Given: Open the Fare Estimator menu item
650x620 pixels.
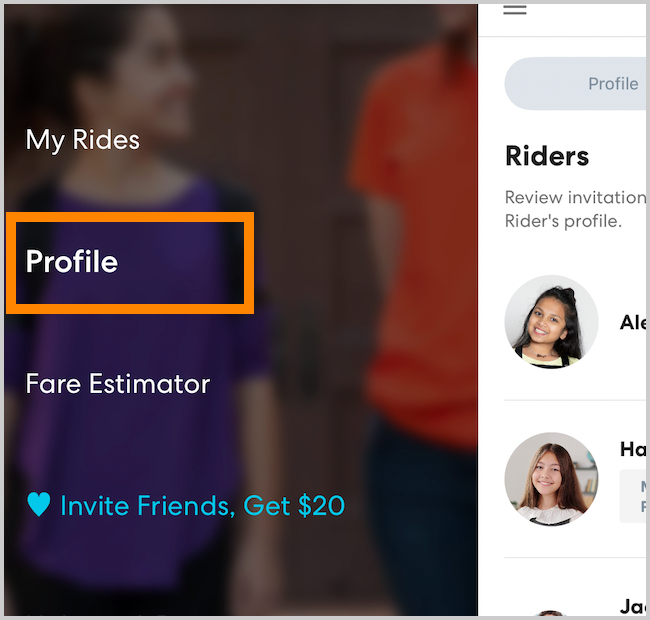Looking at the screenshot, I should click(118, 384).
